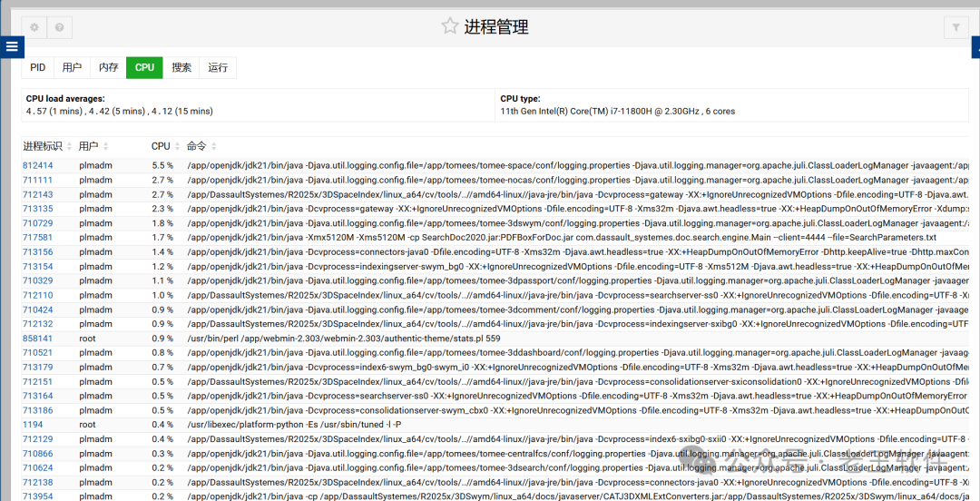980x501 pixels.
Task: Expand the right side panel handle
Action: pyautogui.click(x=975, y=48)
